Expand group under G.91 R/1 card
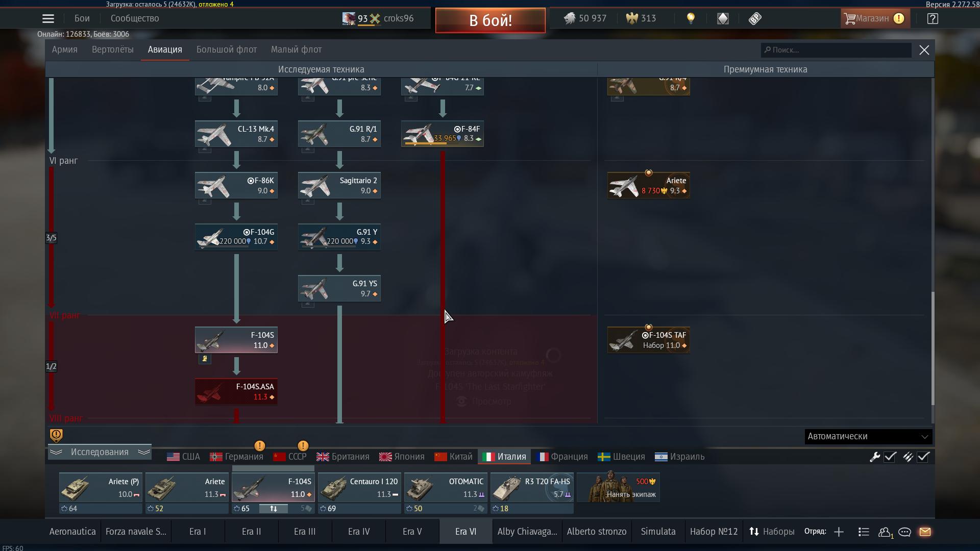Image resolution: width=980 pixels, height=551 pixels. tap(308, 149)
